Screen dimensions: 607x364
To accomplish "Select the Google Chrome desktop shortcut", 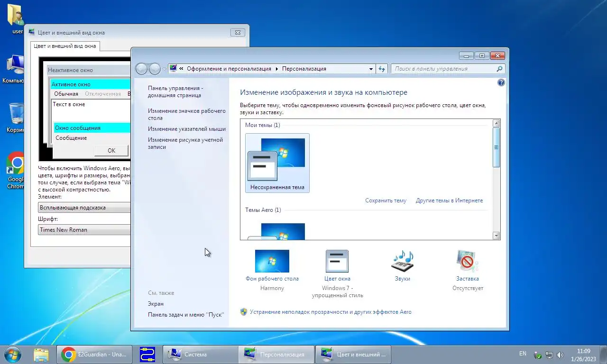I will pos(16,171).
